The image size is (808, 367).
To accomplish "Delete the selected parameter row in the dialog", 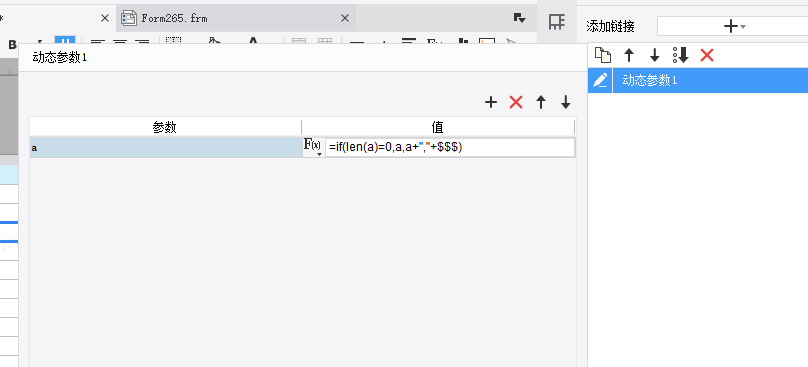I will tap(516, 102).
